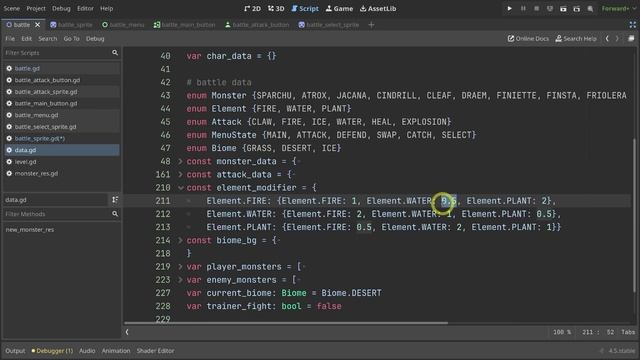Select level.gd in the script list
This screenshot has width=640, height=360.
(x=61, y=162)
